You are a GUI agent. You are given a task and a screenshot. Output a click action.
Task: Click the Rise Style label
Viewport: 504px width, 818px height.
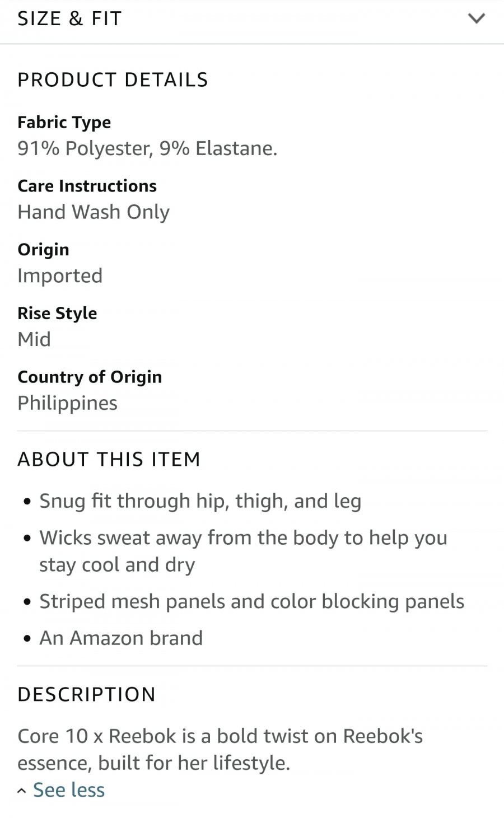click(57, 313)
